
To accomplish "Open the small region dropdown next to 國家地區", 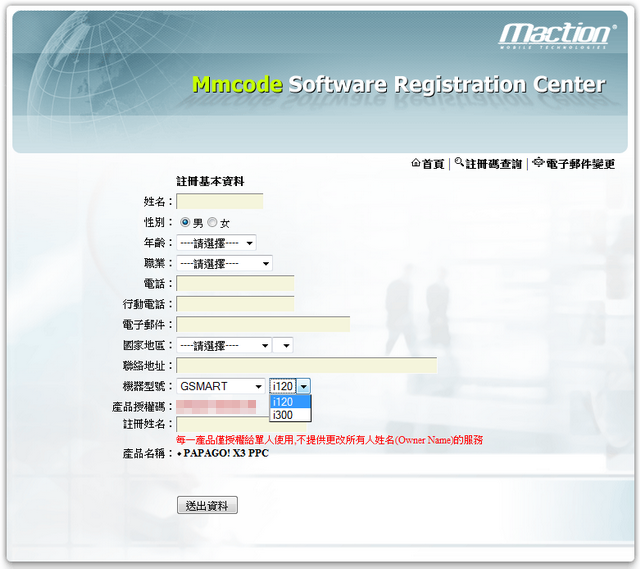I will 283,346.
